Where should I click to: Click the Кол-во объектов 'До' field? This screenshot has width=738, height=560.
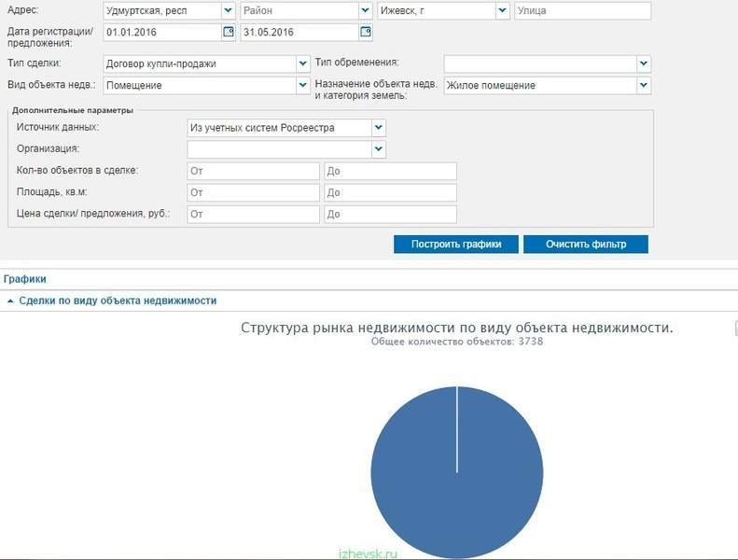pyautogui.click(x=390, y=171)
